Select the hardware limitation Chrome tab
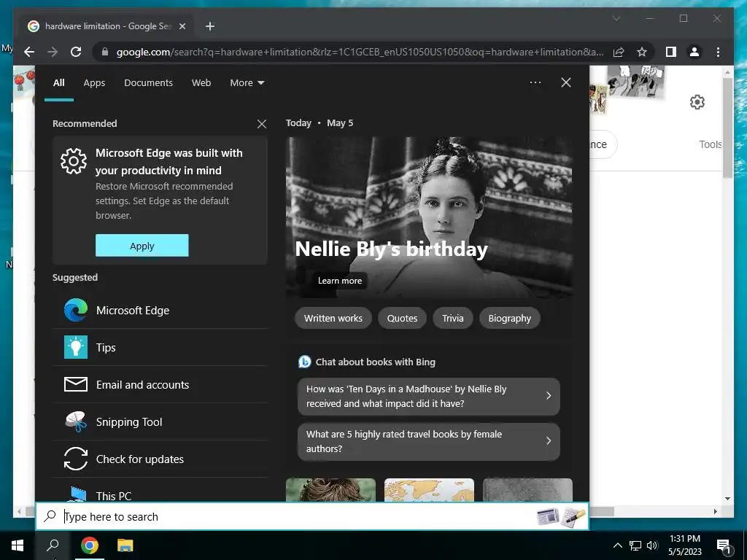 [x=107, y=26]
